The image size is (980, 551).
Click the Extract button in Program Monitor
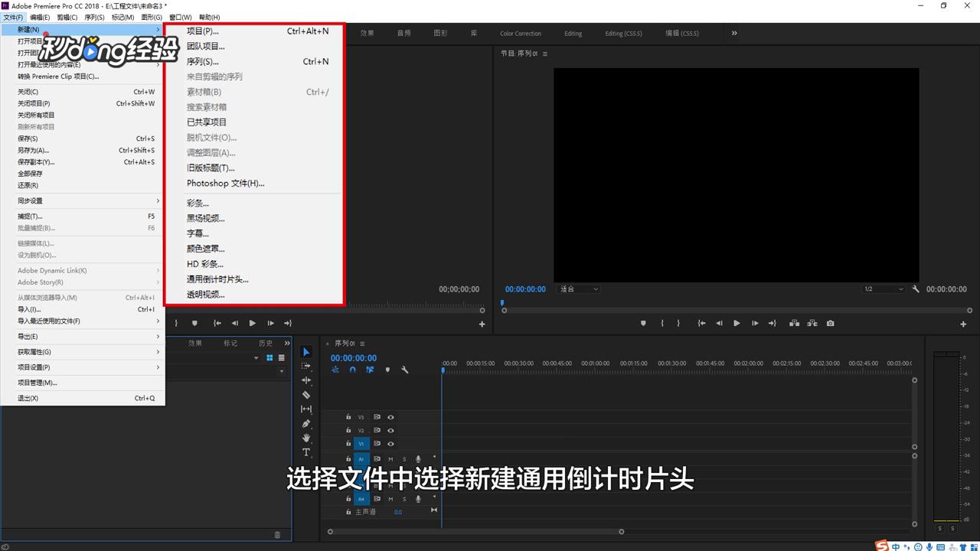pos(812,323)
